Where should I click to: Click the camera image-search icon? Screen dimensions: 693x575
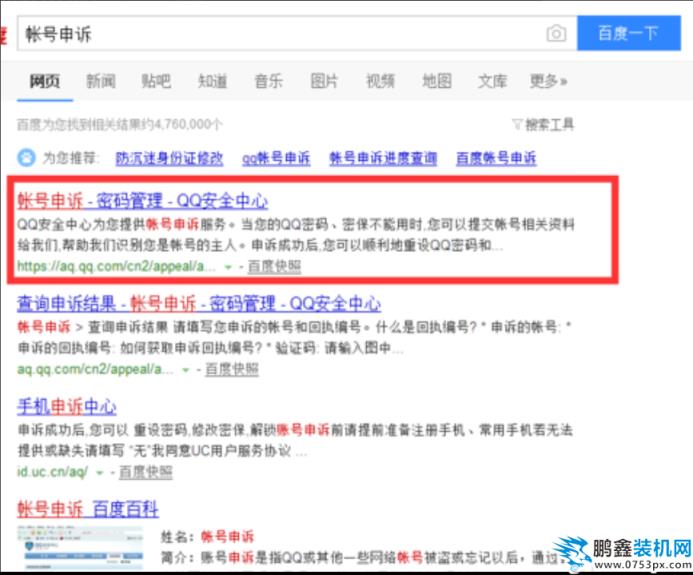point(556,34)
